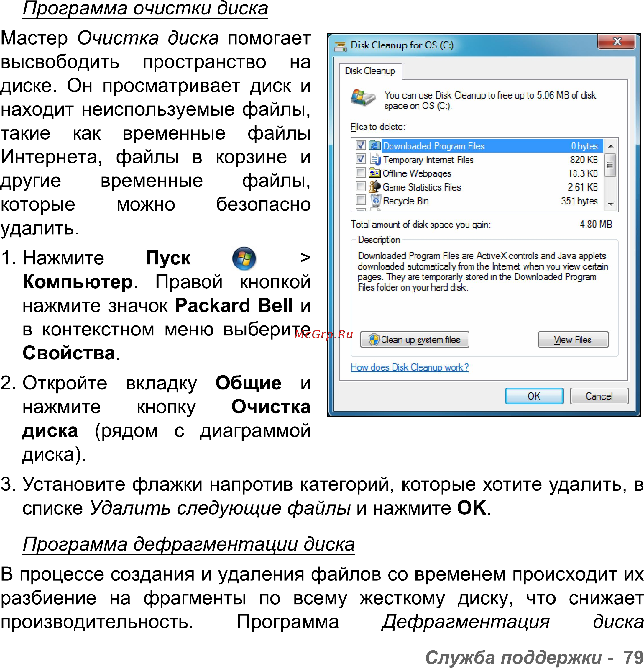Click the Offline Webpages icon

point(374,173)
